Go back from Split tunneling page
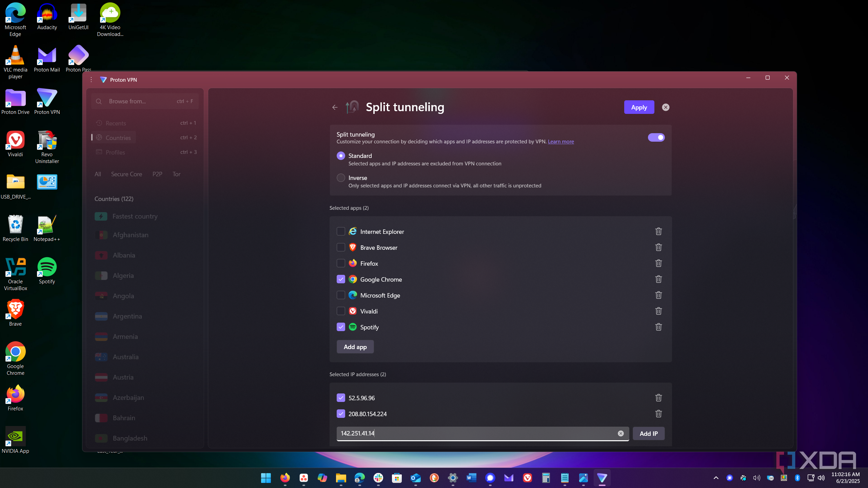Viewport: 868px width, 488px height. point(335,107)
